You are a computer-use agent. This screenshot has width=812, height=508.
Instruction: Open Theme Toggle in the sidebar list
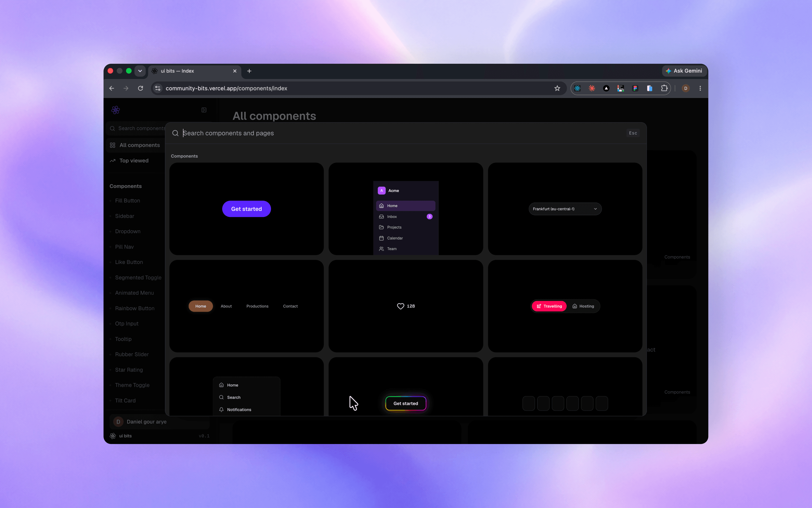pyautogui.click(x=132, y=385)
